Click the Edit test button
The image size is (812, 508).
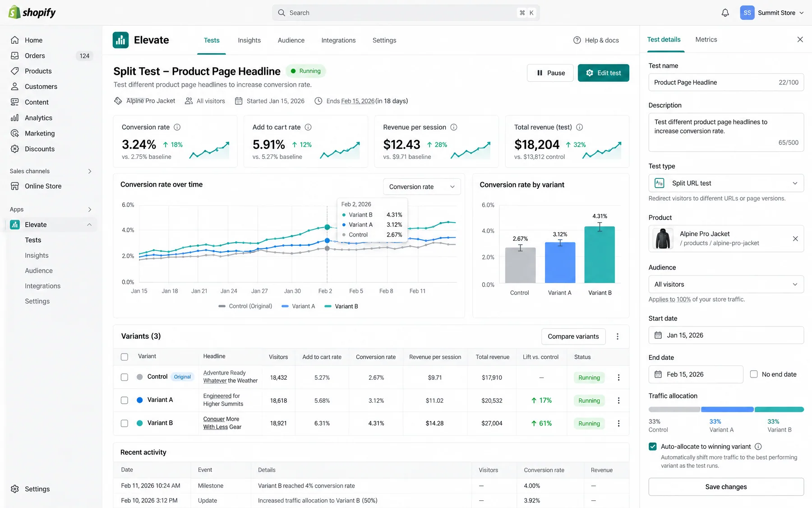(604, 73)
